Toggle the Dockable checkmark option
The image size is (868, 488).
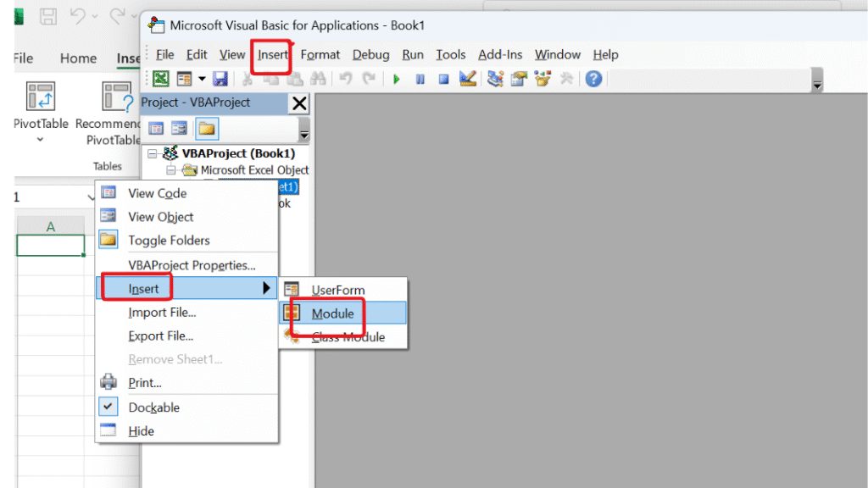pyautogui.click(x=186, y=408)
